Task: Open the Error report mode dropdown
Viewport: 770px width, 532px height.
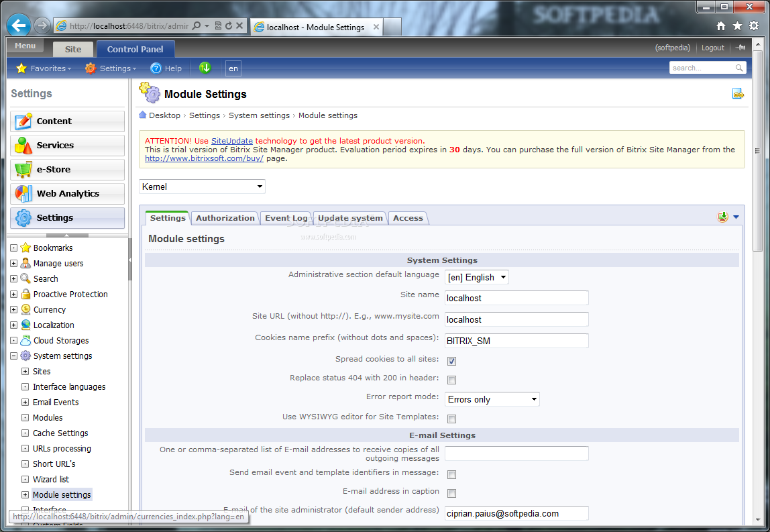Action: (x=492, y=399)
